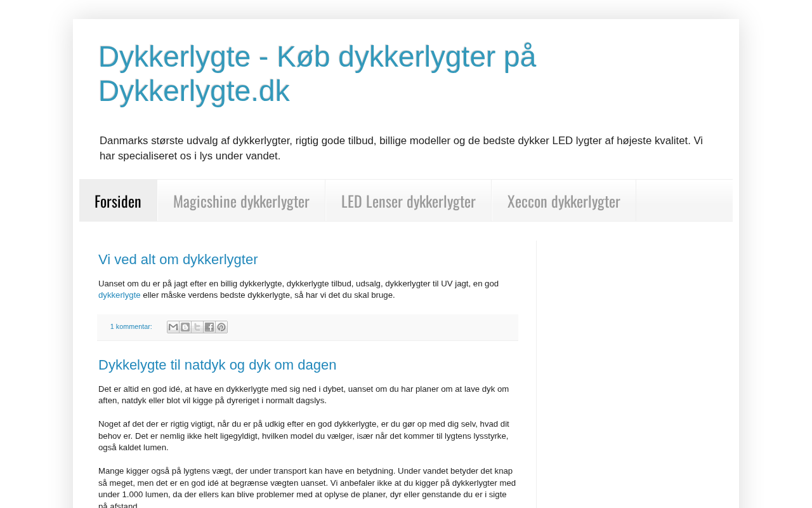This screenshot has width=812, height=508.
Task: Click paragraph starting 'Mange kigger også på lygtens vægt'
Action: [307, 488]
